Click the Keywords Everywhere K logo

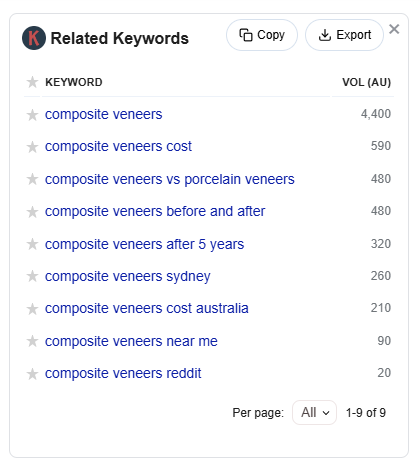pos(34,38)
